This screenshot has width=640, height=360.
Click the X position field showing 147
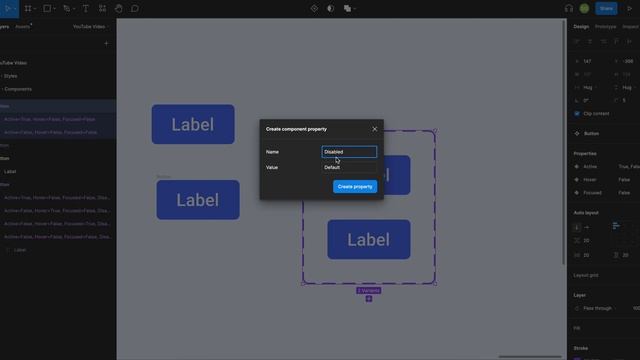tap(588, 61)
